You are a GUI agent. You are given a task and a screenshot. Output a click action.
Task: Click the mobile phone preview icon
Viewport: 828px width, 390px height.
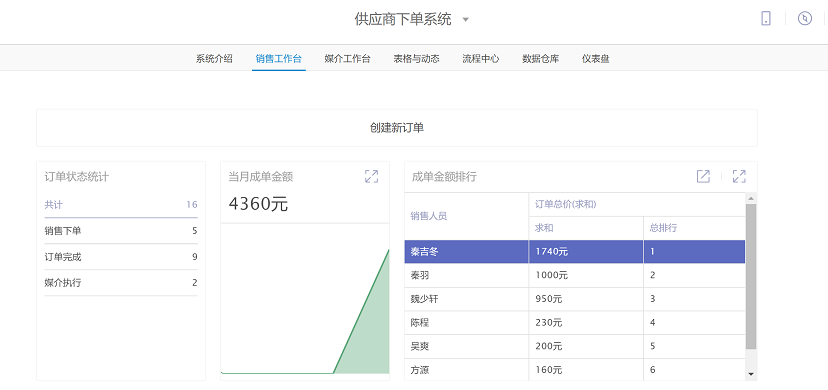click(766, 19)
